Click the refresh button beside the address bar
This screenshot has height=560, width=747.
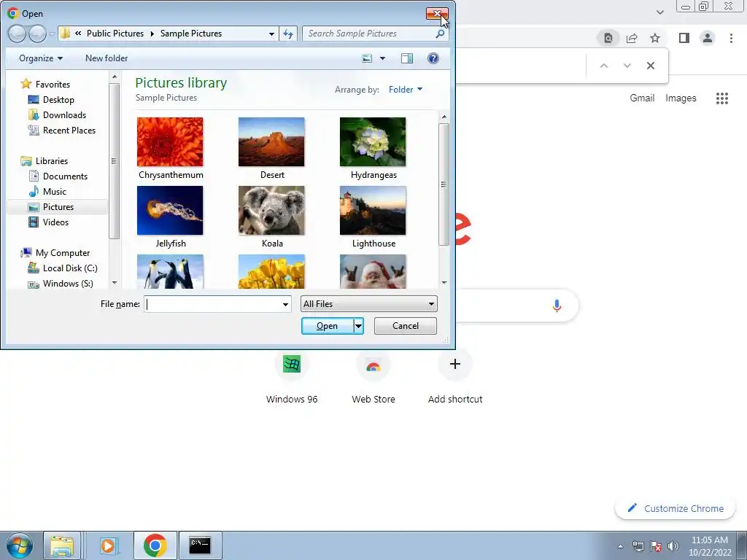[x=288, y=34]
